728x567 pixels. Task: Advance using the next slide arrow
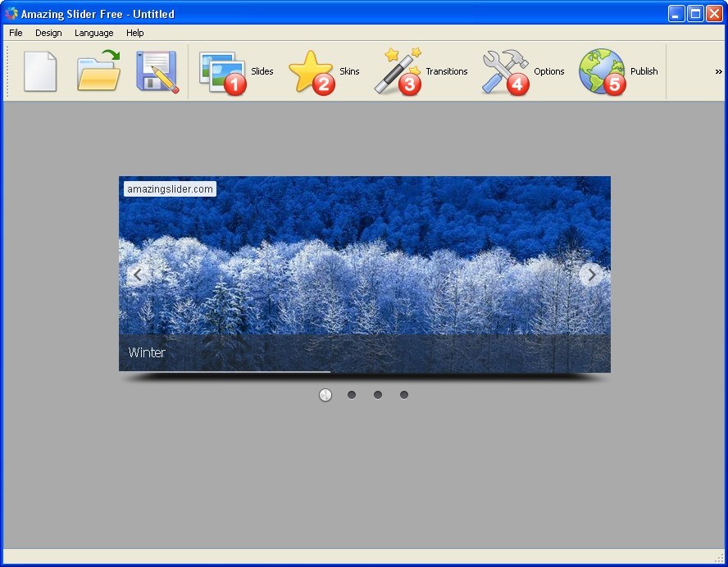592,274
